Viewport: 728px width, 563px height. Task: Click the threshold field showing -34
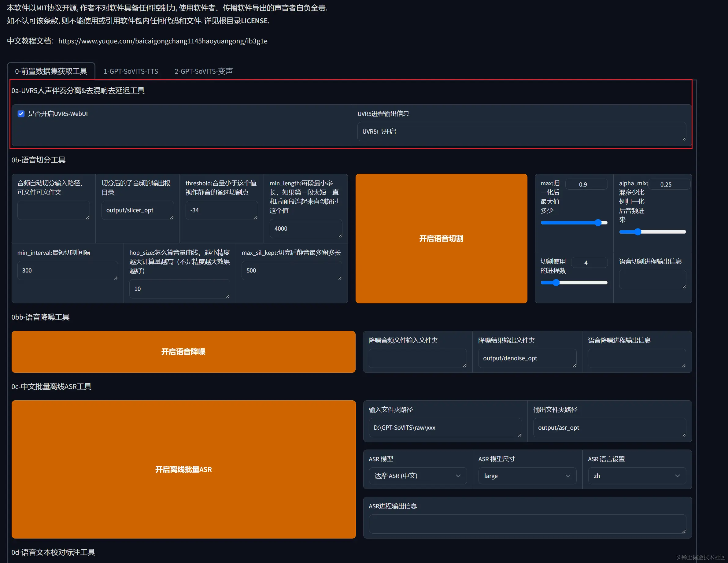(221, 210)
